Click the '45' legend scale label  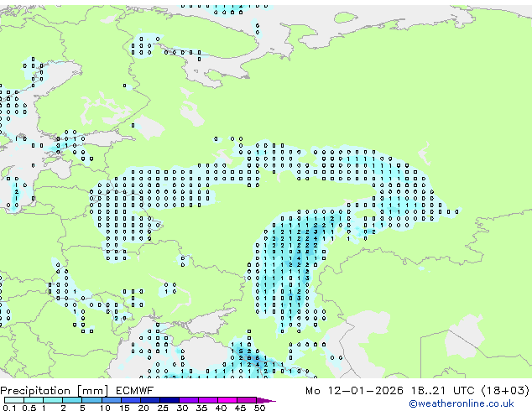[x=240, y=408]
